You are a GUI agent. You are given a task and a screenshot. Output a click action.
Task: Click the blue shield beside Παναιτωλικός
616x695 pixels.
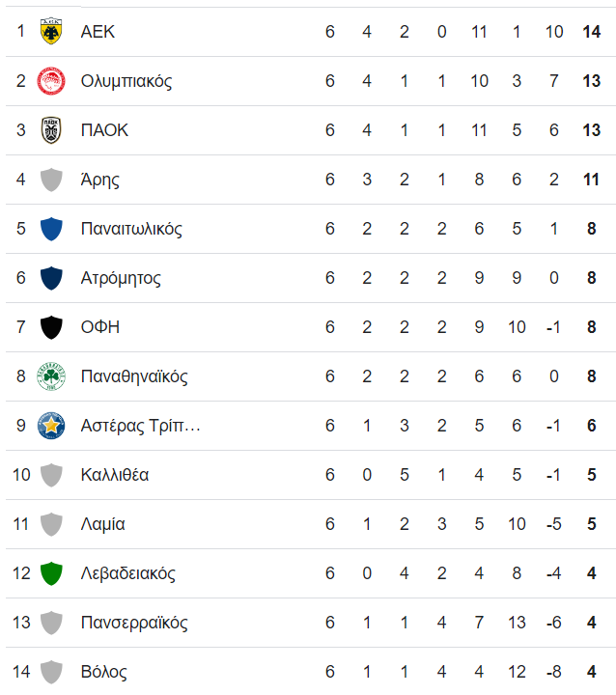51,229
